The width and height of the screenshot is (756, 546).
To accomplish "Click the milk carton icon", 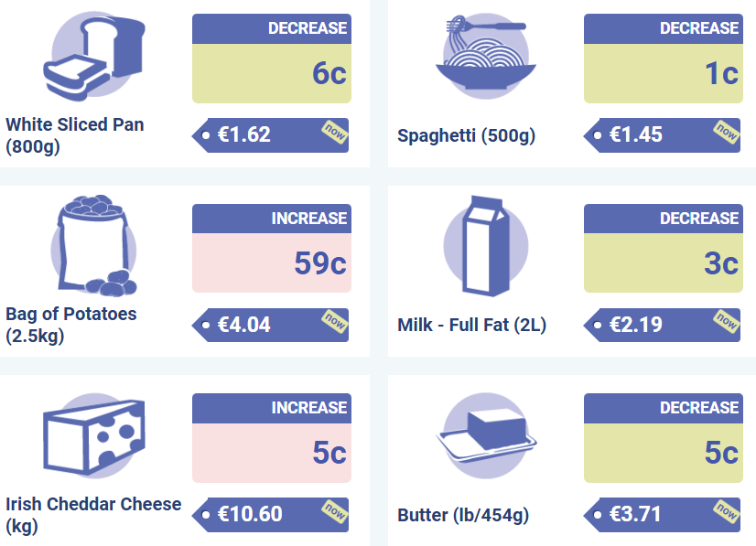I will point(485,246).
